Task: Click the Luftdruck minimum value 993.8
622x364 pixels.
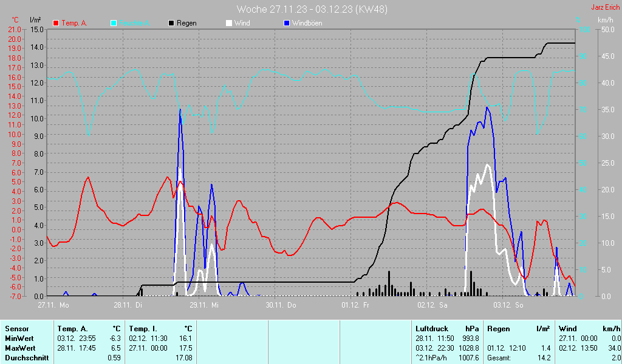Action: point(471,339)
